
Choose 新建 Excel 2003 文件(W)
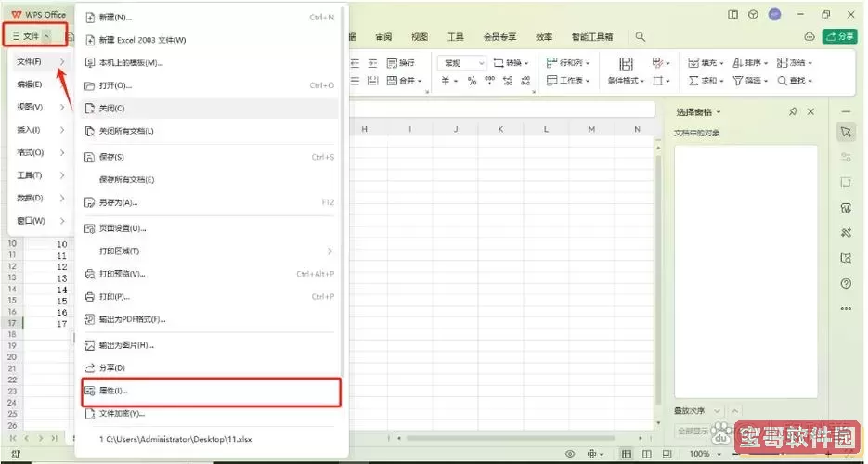[209, 41]
